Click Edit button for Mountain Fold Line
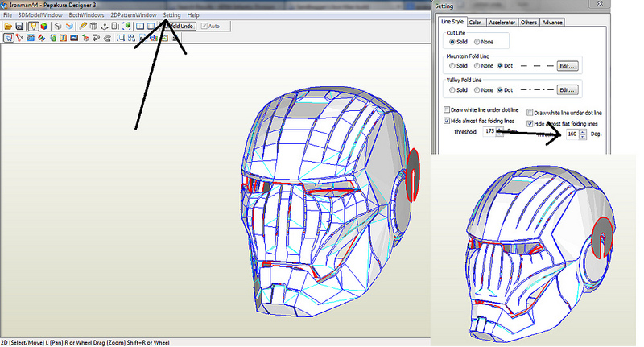Viewport: 644px width, 347px height. click(x=568, y=65)
